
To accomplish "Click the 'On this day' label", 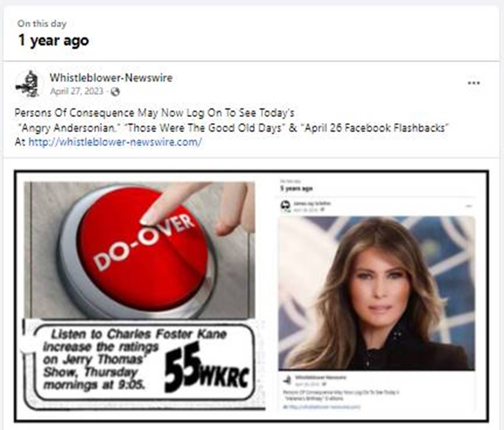I will click(x=42, y=23).
